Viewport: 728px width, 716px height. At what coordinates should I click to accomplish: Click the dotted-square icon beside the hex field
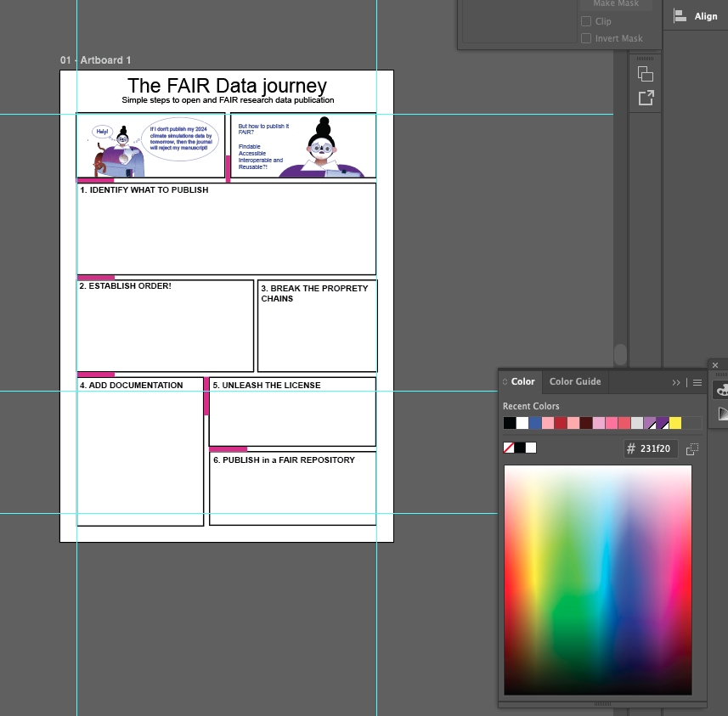tap(691, 448)
